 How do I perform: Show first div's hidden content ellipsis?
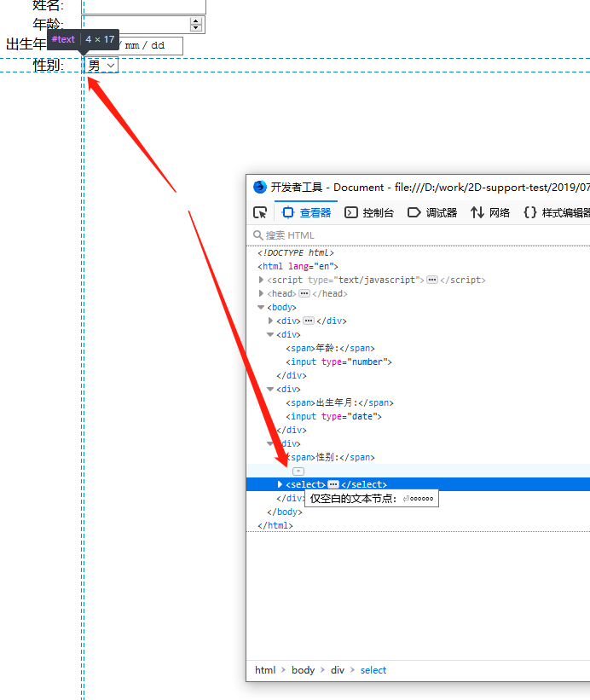coord(309,321)
